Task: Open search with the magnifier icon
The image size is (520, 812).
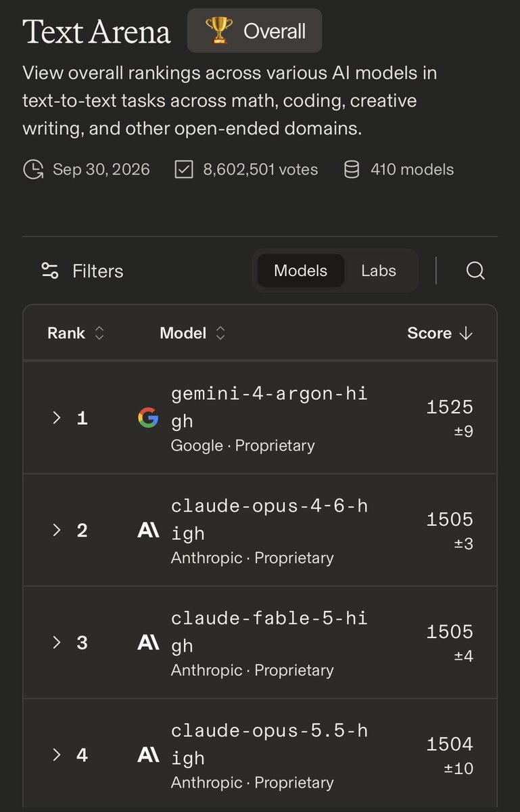Action: (x=475, y=271)
